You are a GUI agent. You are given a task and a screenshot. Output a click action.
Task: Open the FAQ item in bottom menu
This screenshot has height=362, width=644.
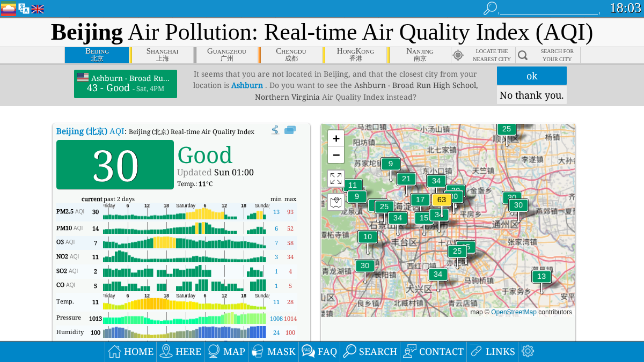319,351
